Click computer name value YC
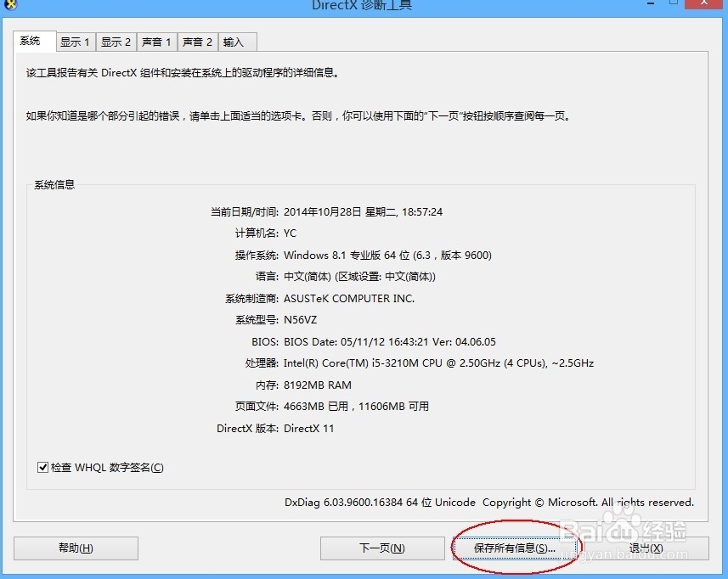 coord(290,233)
